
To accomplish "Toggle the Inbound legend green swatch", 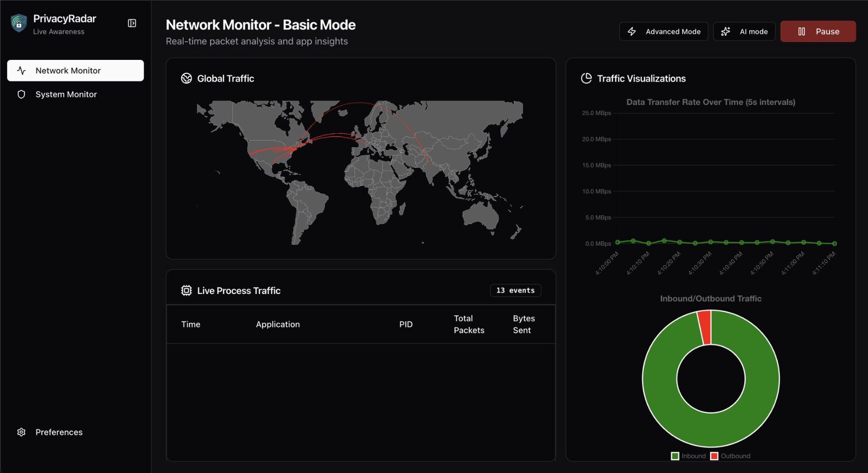I will pyautogui.click(x=675, y=456).
